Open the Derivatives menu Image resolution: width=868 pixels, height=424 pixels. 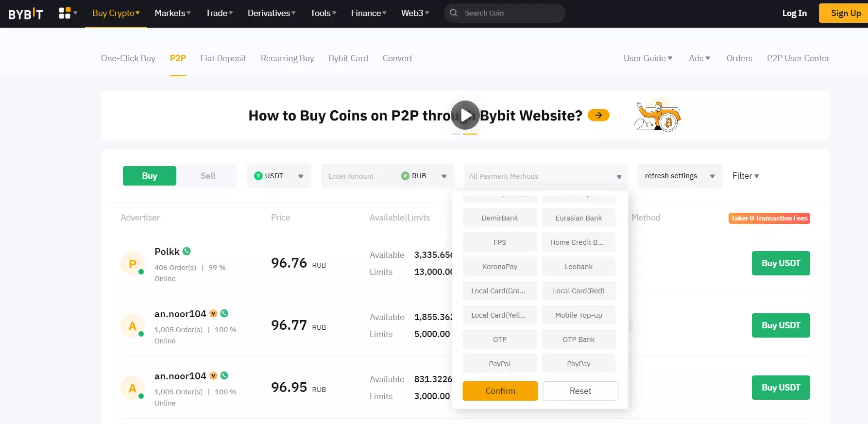[271, 13]
